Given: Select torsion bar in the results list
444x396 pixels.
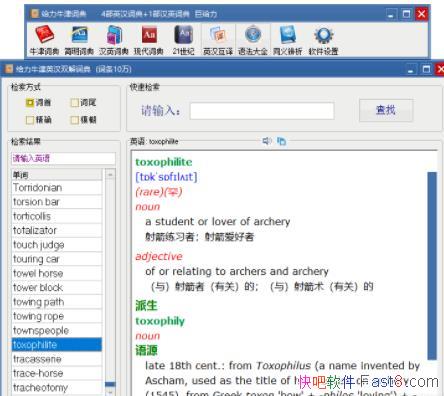Looking at the screenshot, I should point(57,202).
